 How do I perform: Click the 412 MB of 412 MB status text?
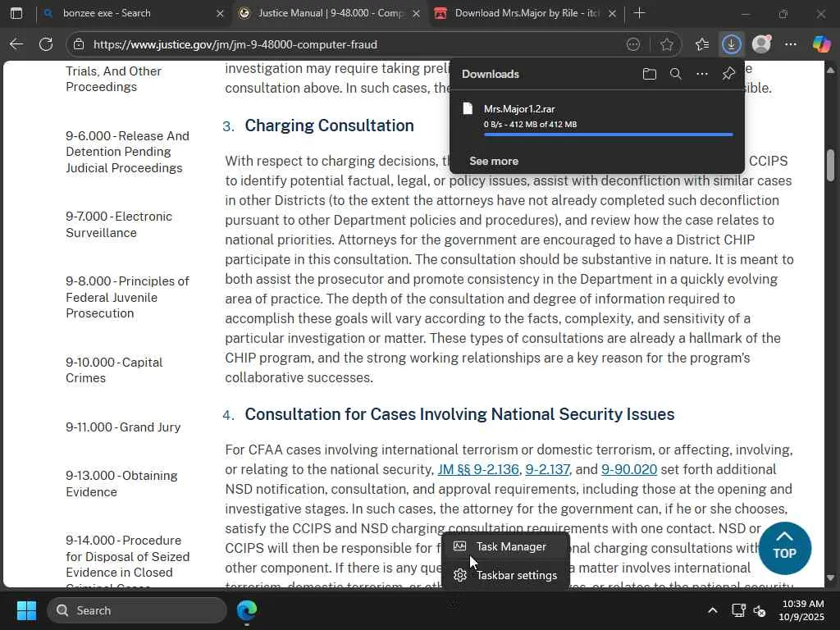click(x=543, y=125)
